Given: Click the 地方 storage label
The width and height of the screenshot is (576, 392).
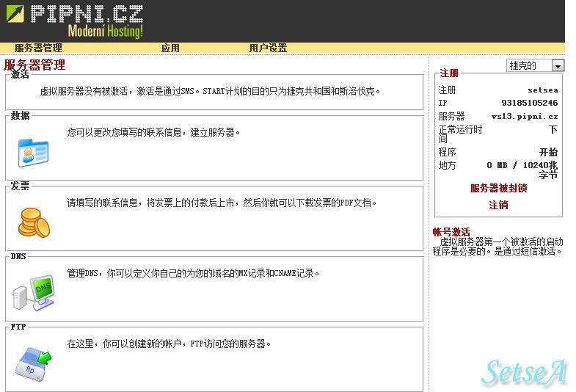Looking at the screenshot, I should [447, 165].
